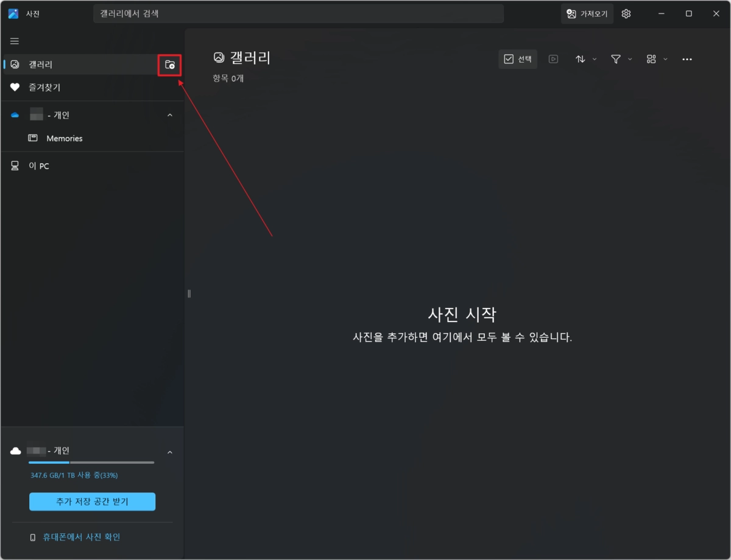Click the 추가 저장 공간 받기 button
Image resolution: width=731 pixels, height=560 pixels.
(92, 501)
